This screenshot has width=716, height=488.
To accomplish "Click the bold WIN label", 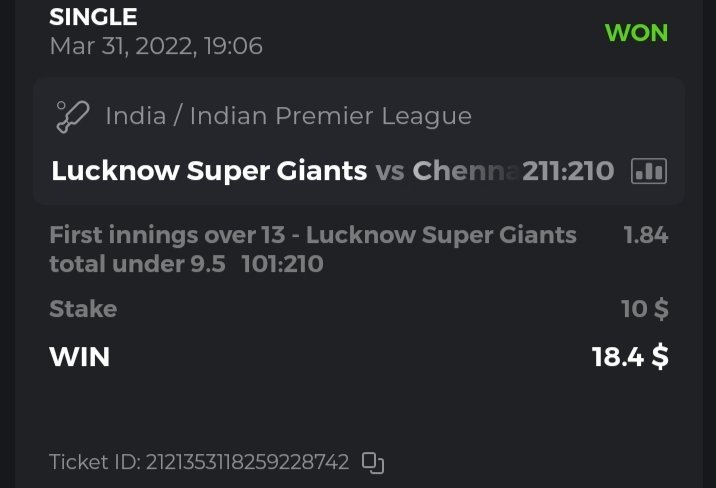I will click(79, 356).
